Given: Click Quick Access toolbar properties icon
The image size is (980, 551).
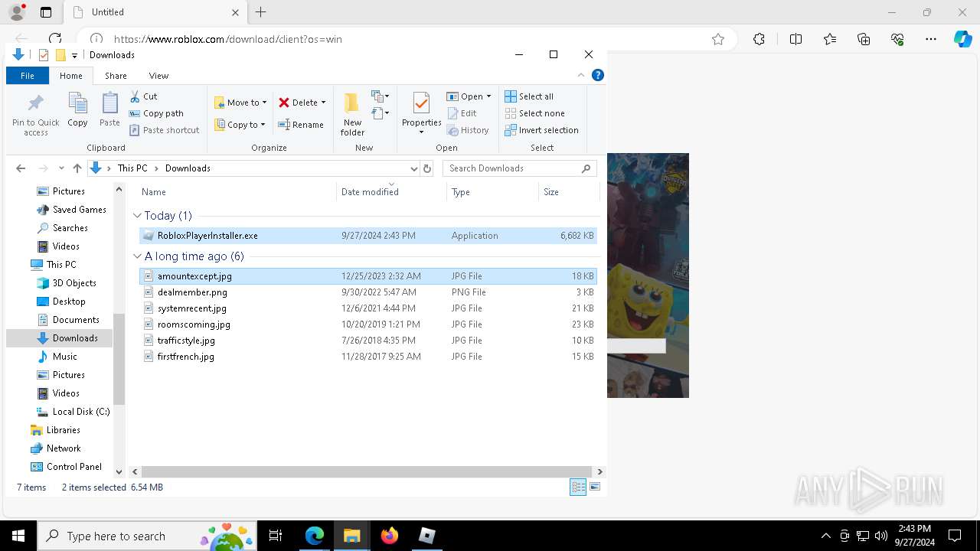Looking at the screenshot, I should click(x=44, y=55).
